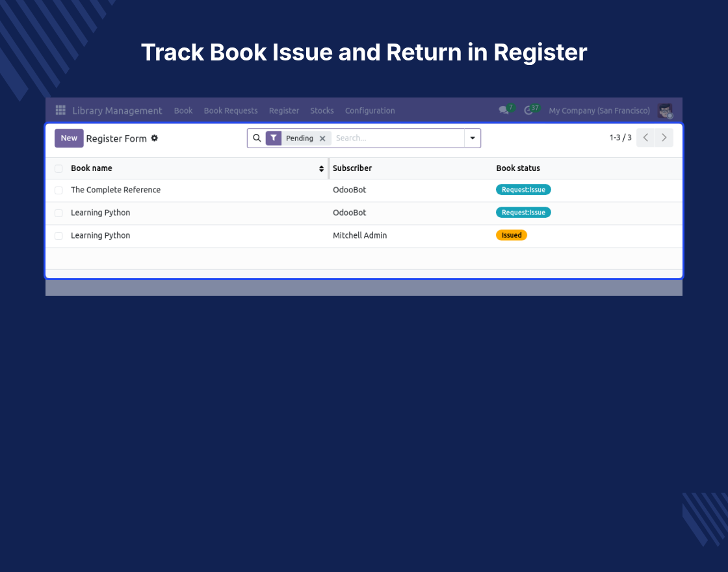Open the Configuration menu
The image size is (728, 572).
coord(370,110)
